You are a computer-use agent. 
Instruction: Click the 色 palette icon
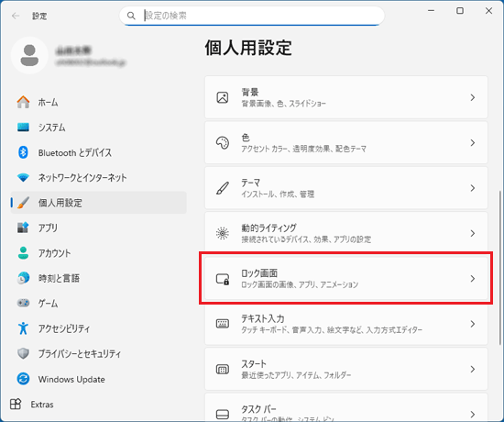point(223,142)
